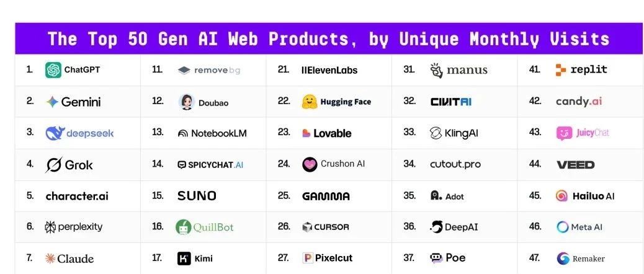
Task: Click the Hailuo AI swirl icon
Action: tap(561, 196)
